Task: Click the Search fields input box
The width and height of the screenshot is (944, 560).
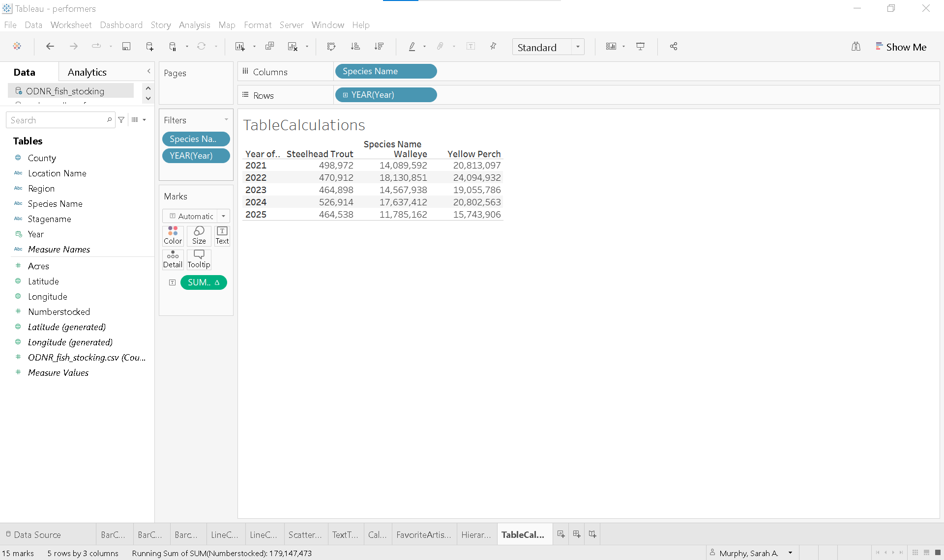Action: coord(57,120)
